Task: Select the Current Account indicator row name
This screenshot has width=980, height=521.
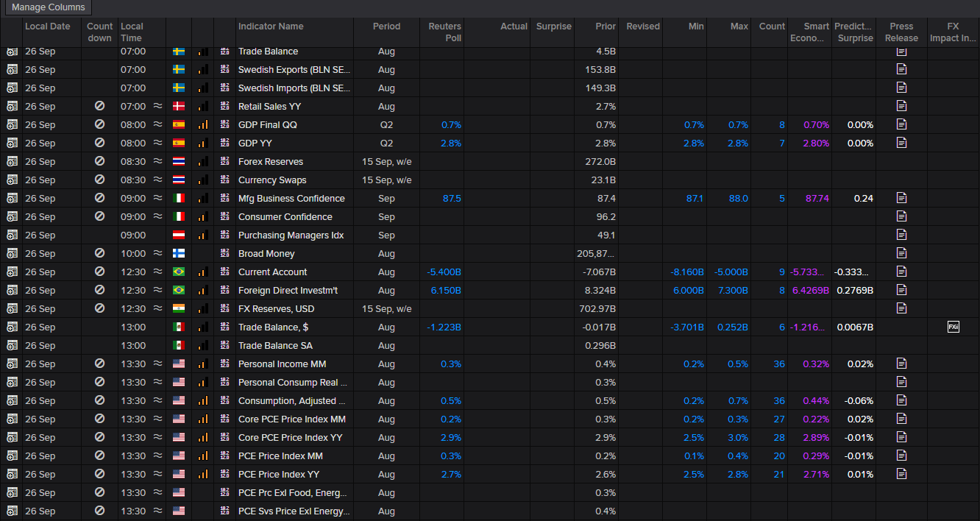Action: pyautogui.click(x=272, y=272)
